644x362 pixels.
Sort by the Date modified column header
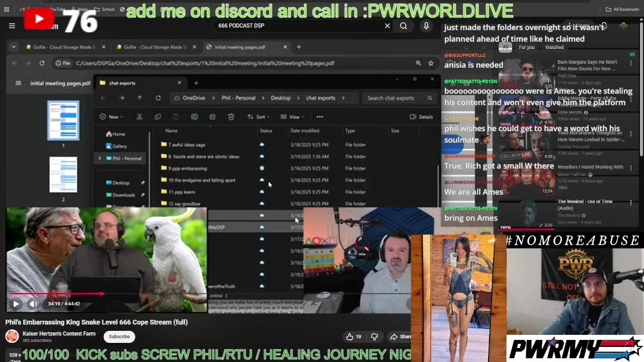pos(305,131)
